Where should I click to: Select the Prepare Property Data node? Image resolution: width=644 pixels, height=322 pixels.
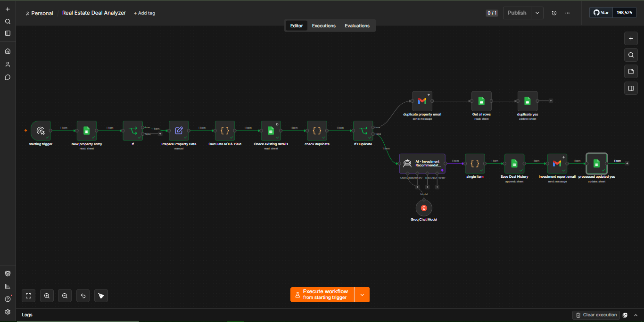[179, 131]
